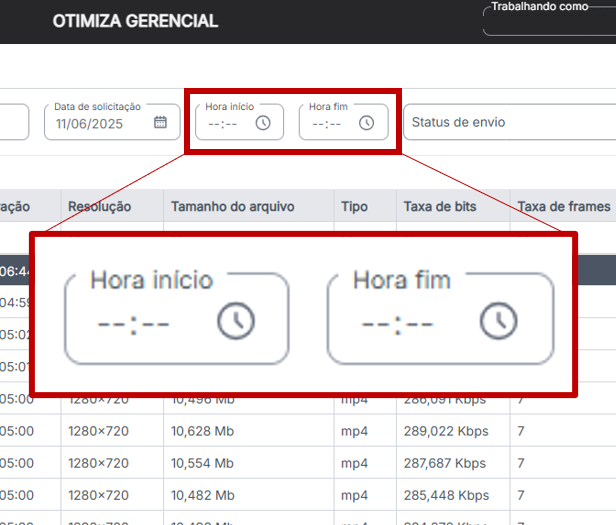Sort by the Tamanho do arquivo column
The height and width of the screenshot is (525, 616).
233,206
